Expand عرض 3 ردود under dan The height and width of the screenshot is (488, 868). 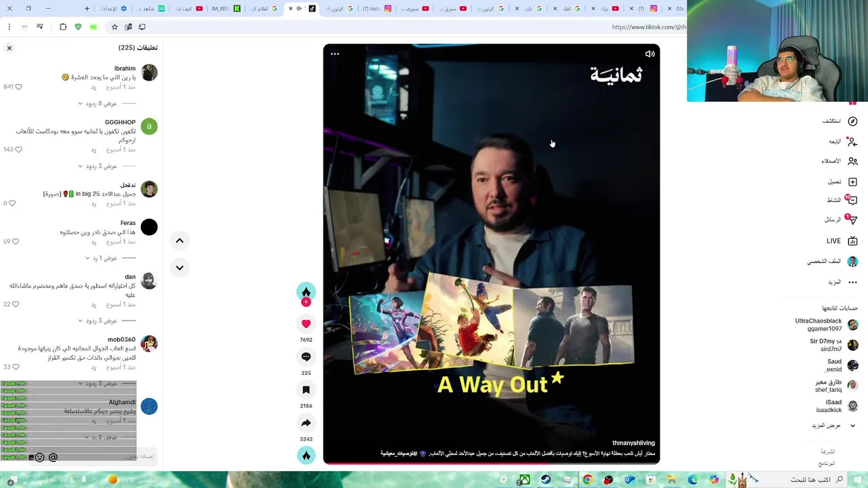click(x=98, y=321)
